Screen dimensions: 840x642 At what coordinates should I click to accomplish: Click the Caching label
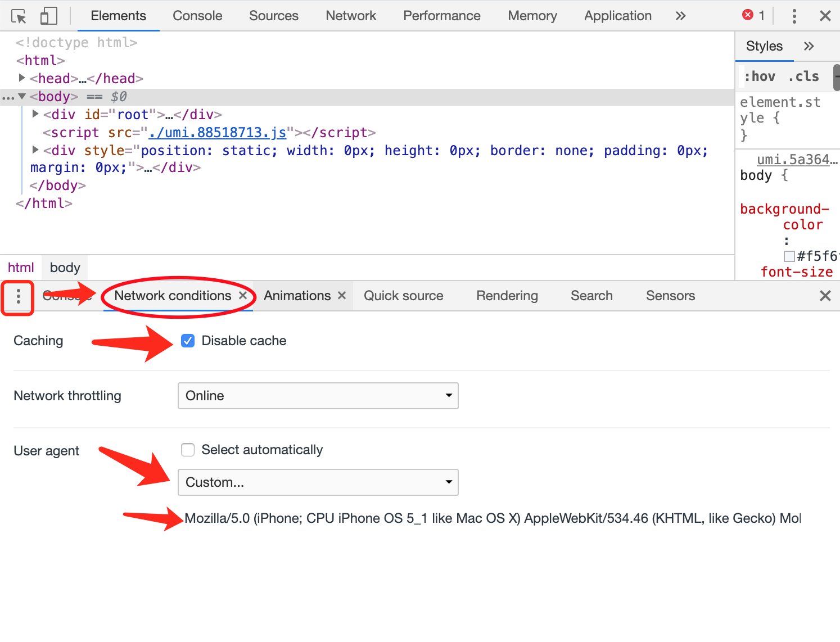pos(38,341)
